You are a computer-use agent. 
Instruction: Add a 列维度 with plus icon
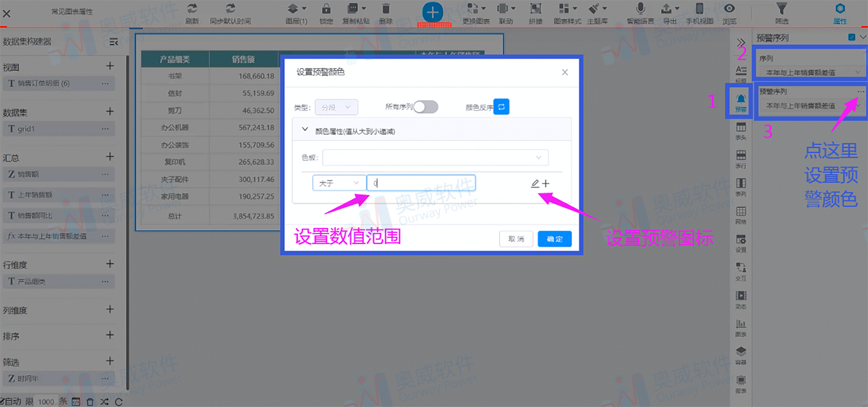110,309
